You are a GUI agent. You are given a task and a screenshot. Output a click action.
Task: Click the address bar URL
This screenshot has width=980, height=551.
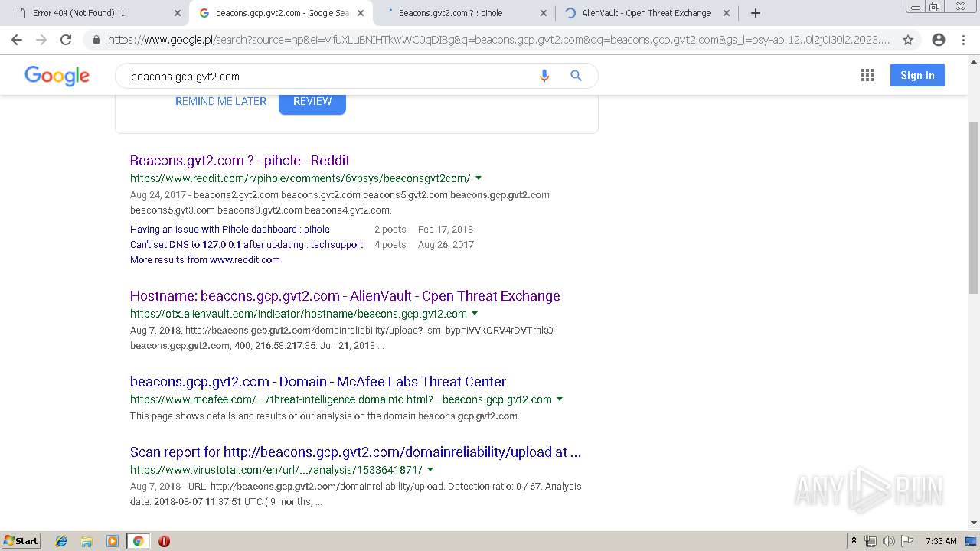pos(498,40)
